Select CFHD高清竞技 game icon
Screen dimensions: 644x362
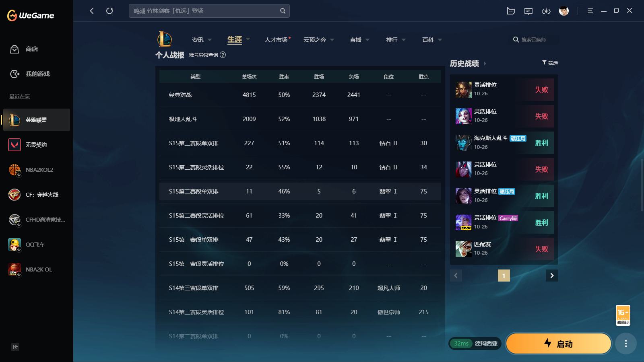14,220
